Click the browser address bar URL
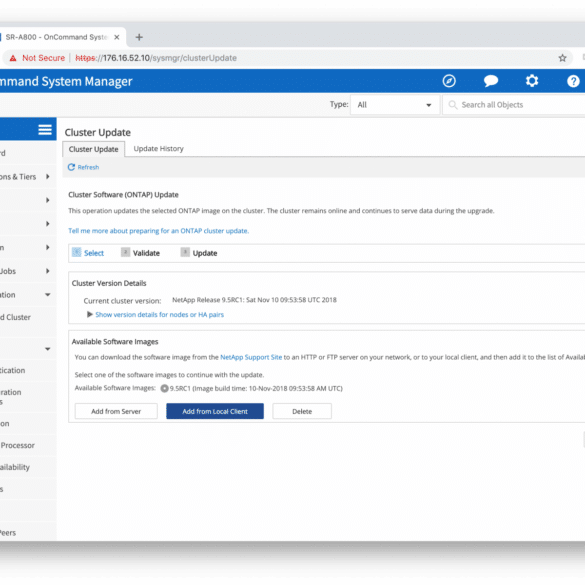Screen dimensions: 585x585 [156, 58]
